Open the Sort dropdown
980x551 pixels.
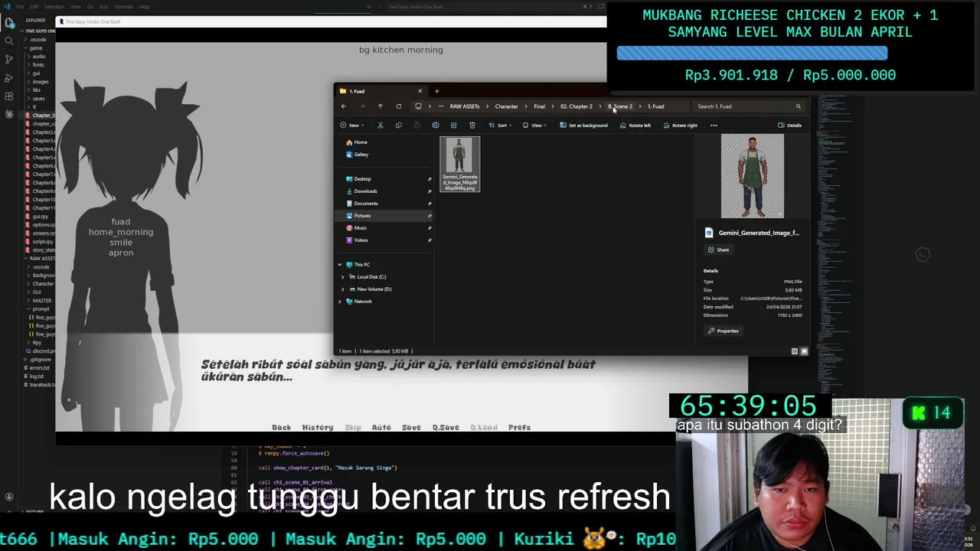click(500, 126)
